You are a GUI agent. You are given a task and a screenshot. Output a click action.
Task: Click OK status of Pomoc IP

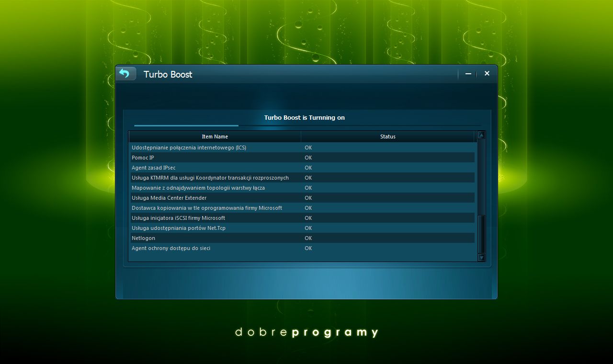point(308,158)
